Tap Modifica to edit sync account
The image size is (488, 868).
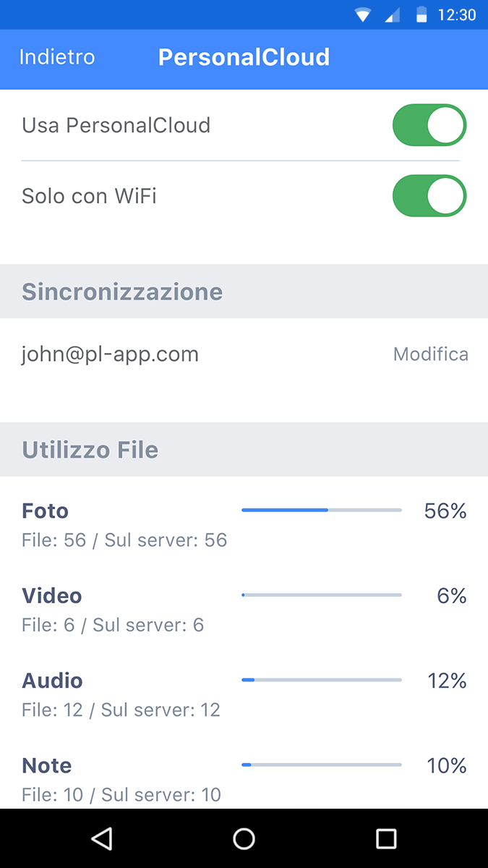coord(430,354)
